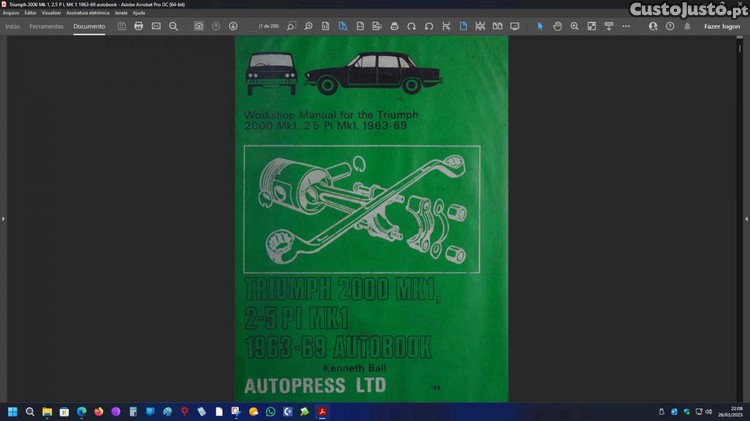Screen dimensions: 750x421
Task: Open more tools ellipsis in toolbar
Action: tap(625, 26)
